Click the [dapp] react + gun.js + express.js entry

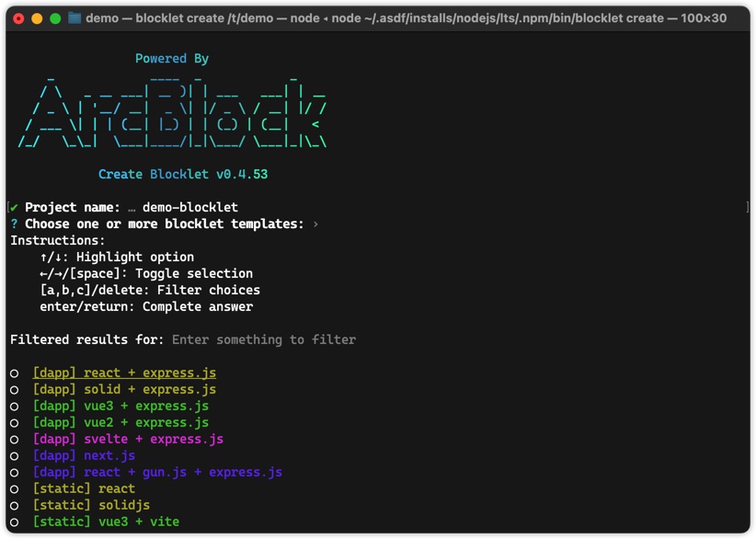[x=157, y=472]
